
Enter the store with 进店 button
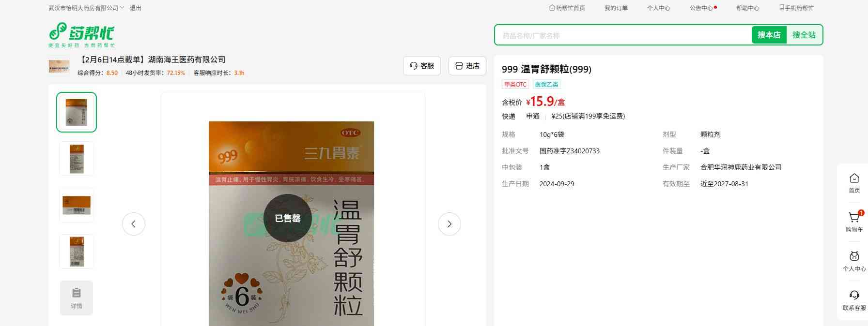pyautogui.click(x=467, y=66)
